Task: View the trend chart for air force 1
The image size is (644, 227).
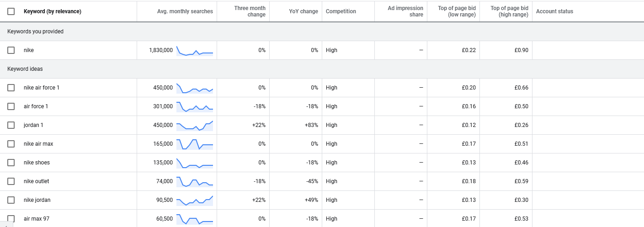Action: 195,107
